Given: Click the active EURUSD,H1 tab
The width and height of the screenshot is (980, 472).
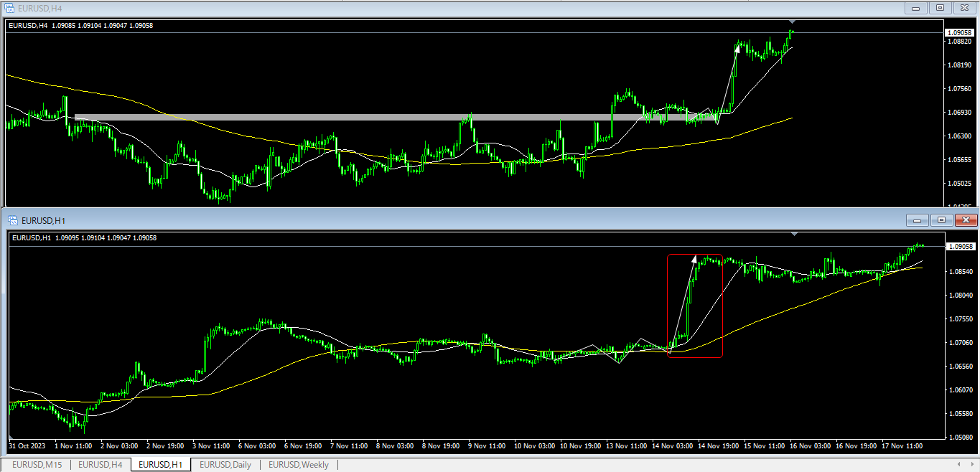Looking at the screenshot, I should pyautogui.click(x=161, y=465).
